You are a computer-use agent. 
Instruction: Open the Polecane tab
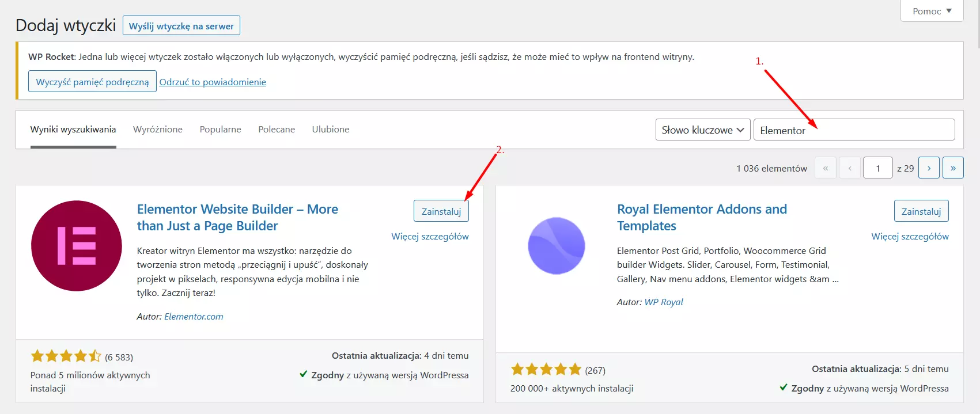(x=277, y=130)
